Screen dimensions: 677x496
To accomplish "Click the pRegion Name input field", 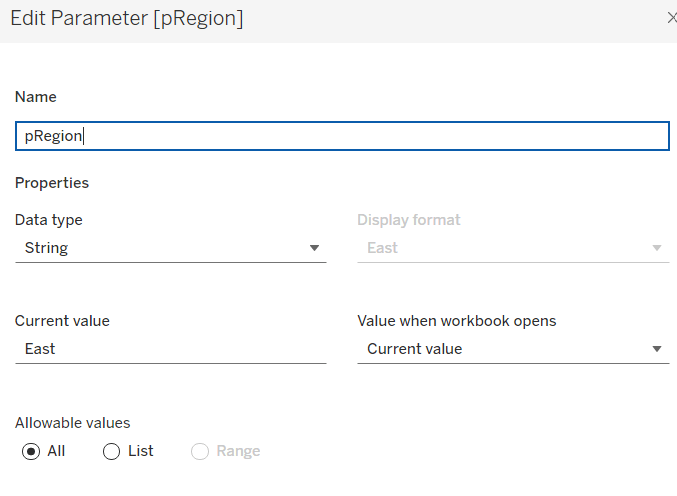I will (x=342, y=136).
